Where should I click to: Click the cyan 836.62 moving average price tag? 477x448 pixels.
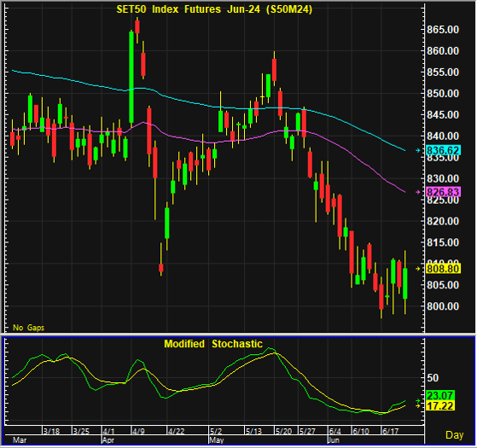coord(443,150)
